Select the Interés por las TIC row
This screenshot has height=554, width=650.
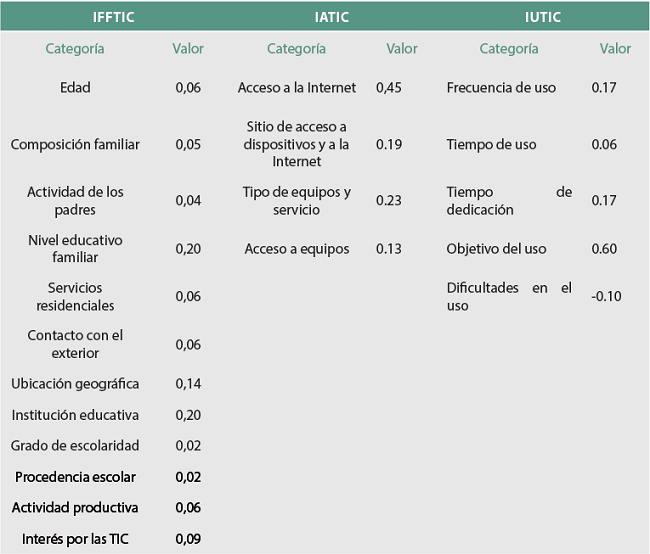click(x=75, y=539)
